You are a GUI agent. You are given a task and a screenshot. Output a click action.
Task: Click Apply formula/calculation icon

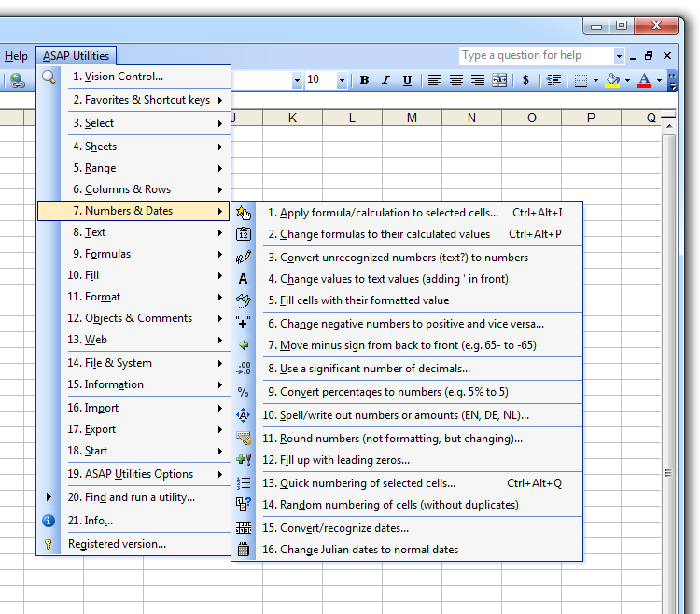tap(244, 213)
